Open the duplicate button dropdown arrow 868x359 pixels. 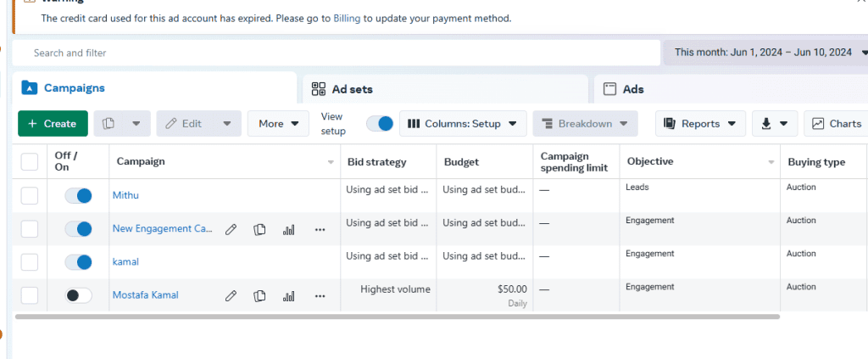tap(136, 124)
